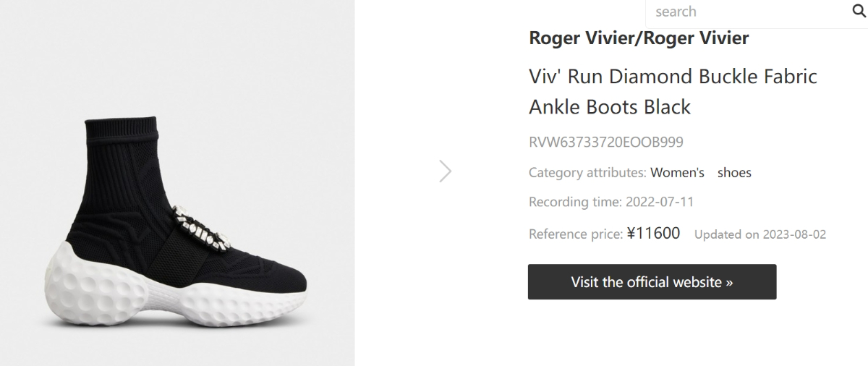Viewport: 868px width, 366px height.
Task: Click the Updated on 2023-08-02 note
Action: (x=759, y=234)
